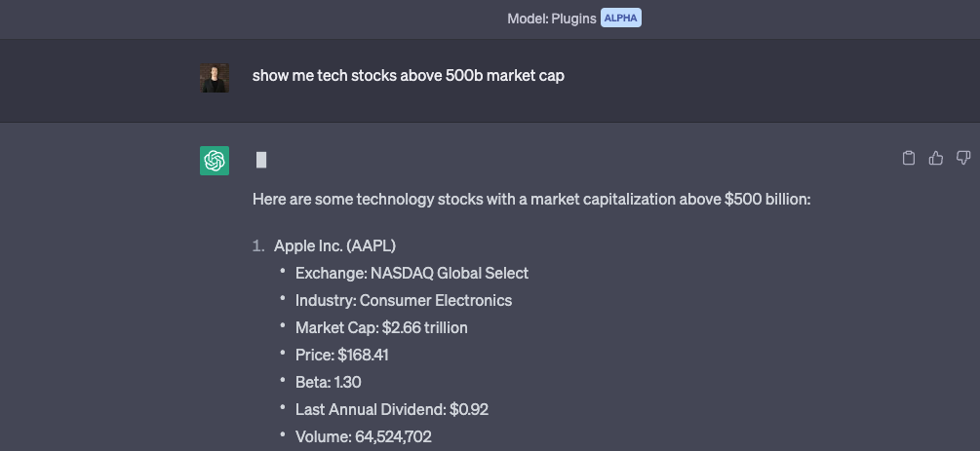Click the "Last Annual Dividend: $0.92" line
Image resolution: width=980 pixels, height=451 pixels.
pyautogui.click(x=391, y=409)
